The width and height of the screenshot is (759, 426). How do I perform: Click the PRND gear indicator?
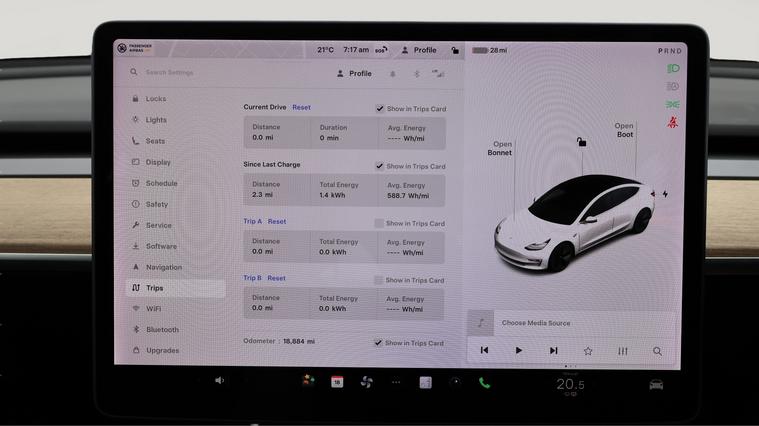(669, 51)
